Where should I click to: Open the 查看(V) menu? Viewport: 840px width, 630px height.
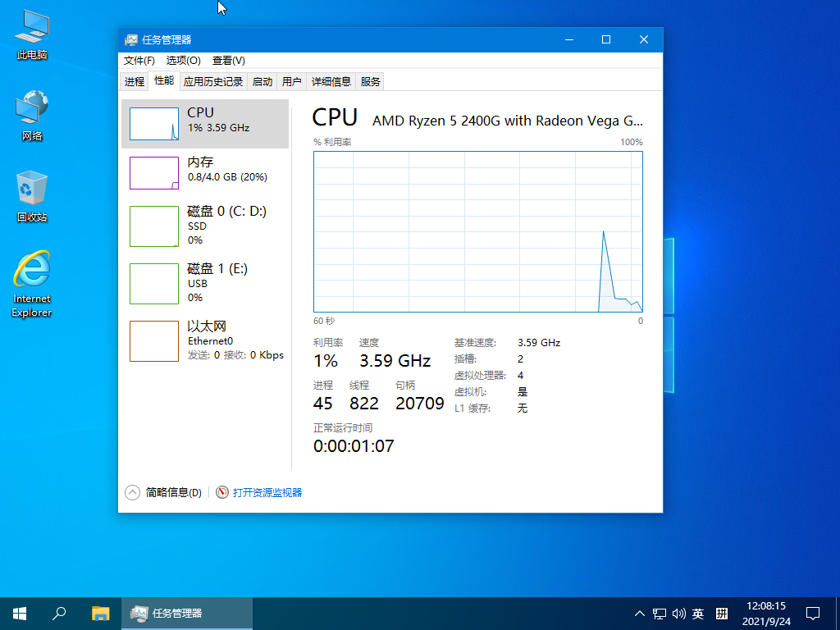click(x=229, y=61)
